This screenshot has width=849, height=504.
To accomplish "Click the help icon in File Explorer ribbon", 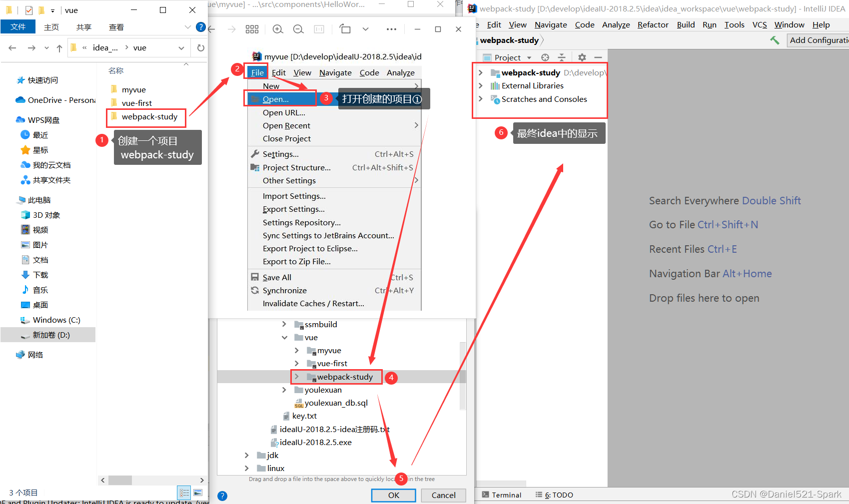I will (x=201, y=27).
